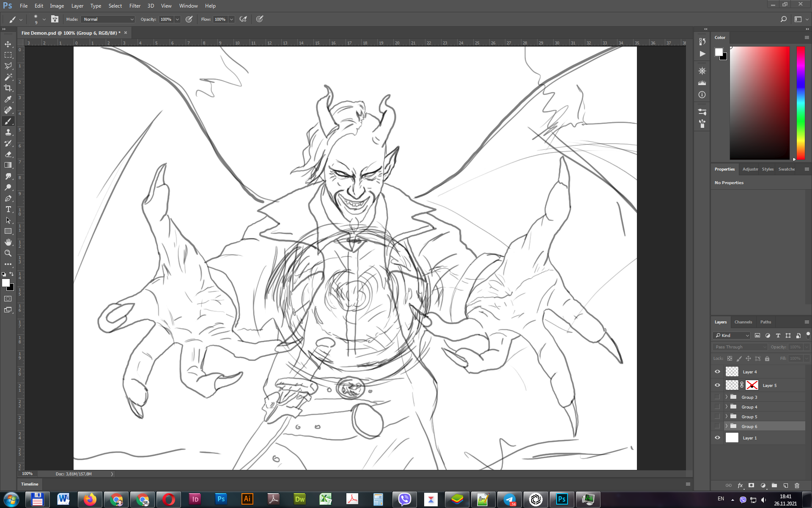Select the Gradient tool
Viewport: 812px width, 508px height.
(x=8, y=165)
